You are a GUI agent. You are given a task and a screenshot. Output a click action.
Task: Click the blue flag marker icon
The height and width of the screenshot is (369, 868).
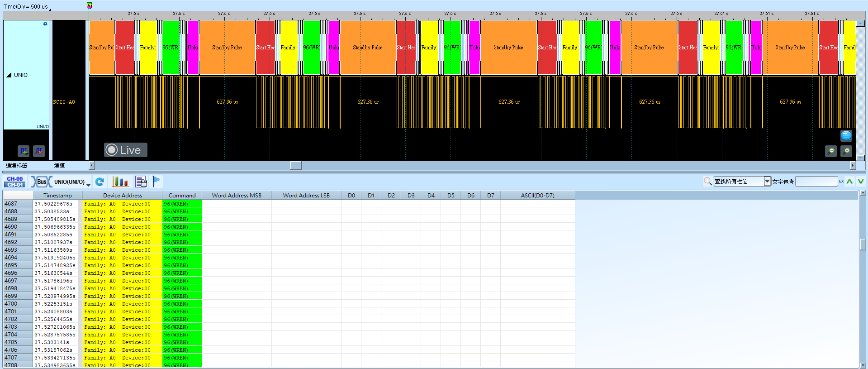(x=156, y=181)
